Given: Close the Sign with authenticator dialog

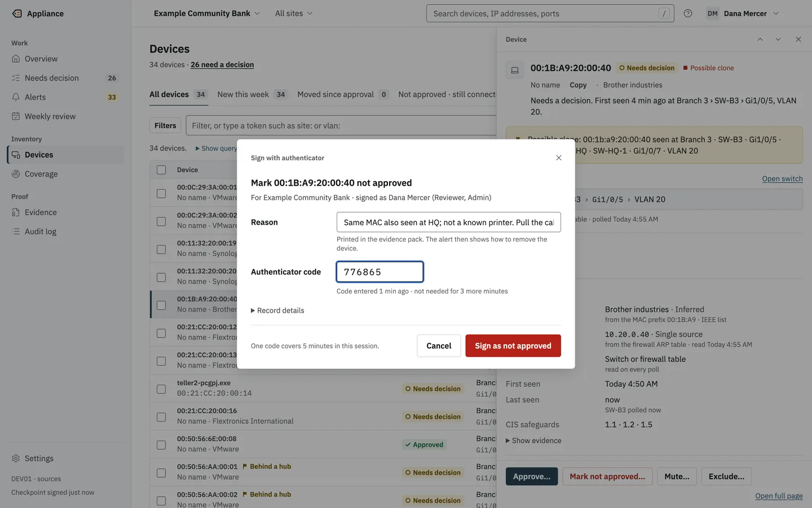Looking at the screenshot, I should pyautogui.click(x=559, y=158).
